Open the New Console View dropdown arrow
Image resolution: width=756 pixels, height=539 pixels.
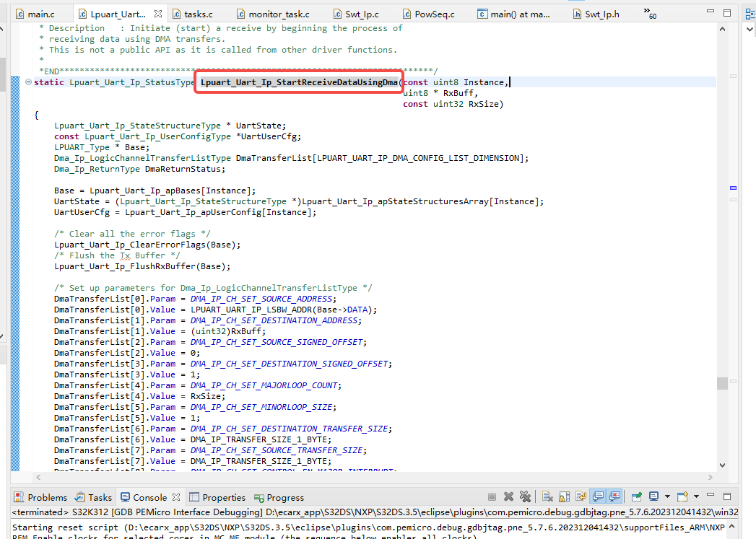(x=696, y=496)
